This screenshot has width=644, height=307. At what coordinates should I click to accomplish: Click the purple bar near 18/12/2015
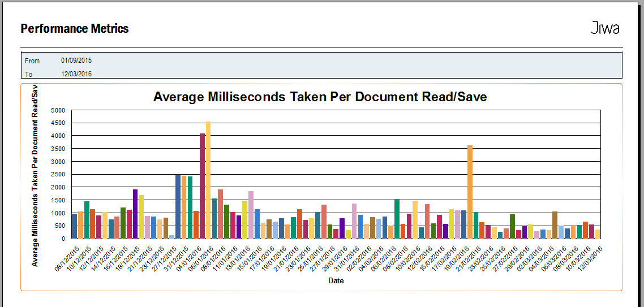pos(135,214)
